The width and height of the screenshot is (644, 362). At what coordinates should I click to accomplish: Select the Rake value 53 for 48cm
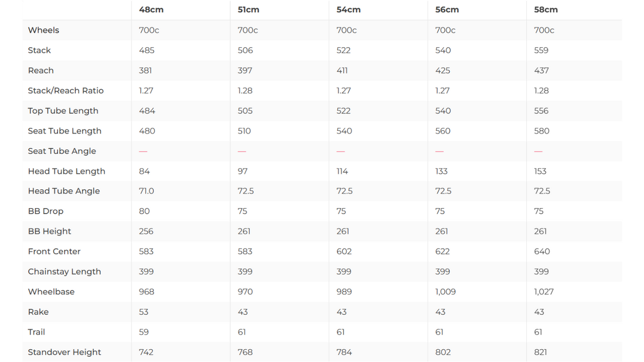[x=144, y=312]
